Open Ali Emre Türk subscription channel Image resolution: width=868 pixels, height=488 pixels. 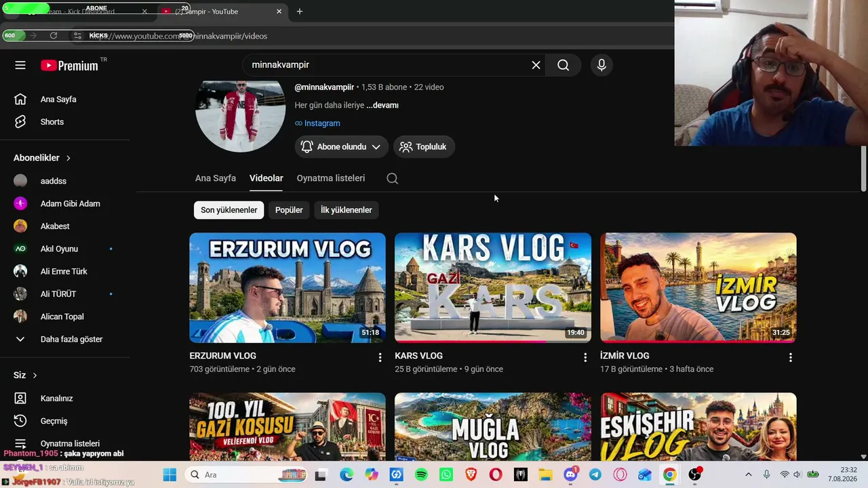tap(65, 271)
